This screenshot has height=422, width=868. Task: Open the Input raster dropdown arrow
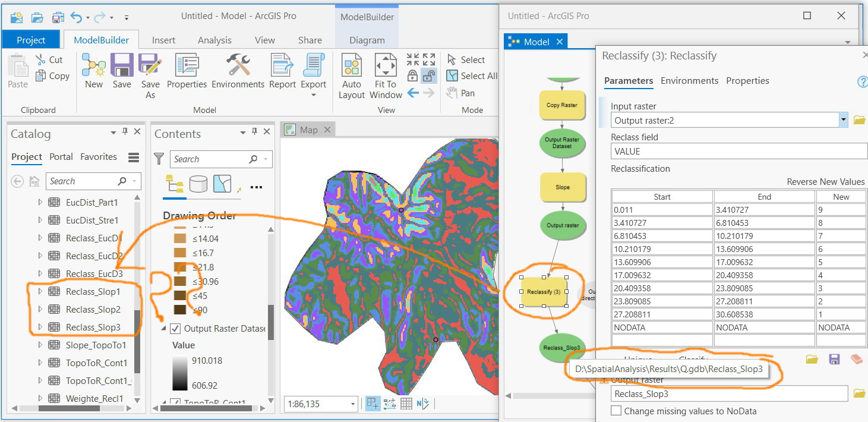pos(843,120)
